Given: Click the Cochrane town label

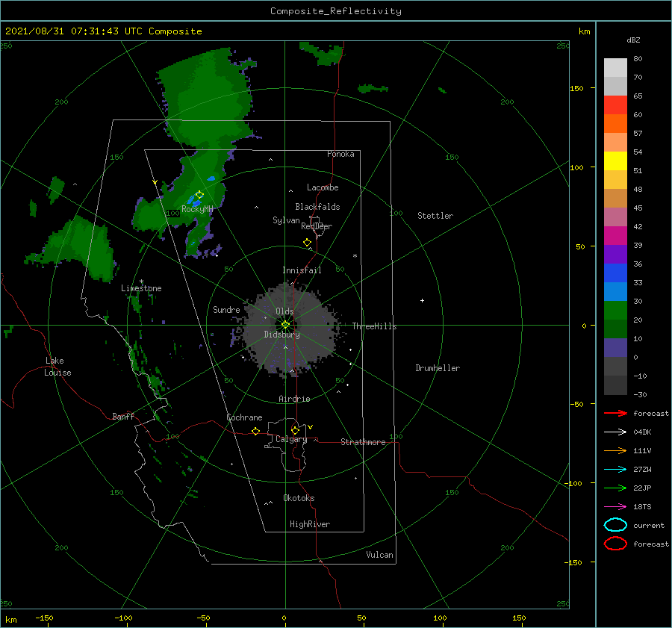Looking at the screenshot, I should (244, 417).
